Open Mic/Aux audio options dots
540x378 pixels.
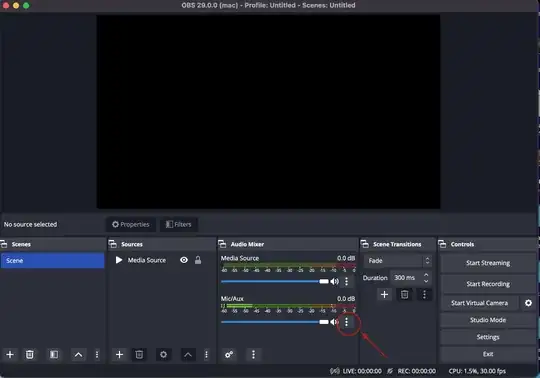[347, 322]
